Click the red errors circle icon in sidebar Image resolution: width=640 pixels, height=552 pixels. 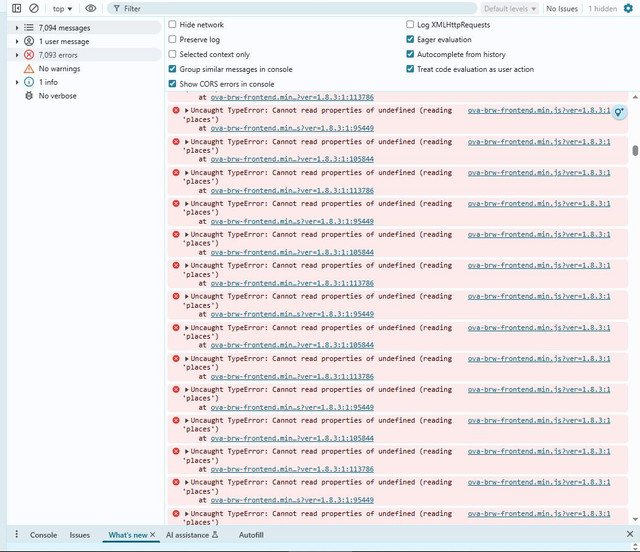[x=29, y=55]
